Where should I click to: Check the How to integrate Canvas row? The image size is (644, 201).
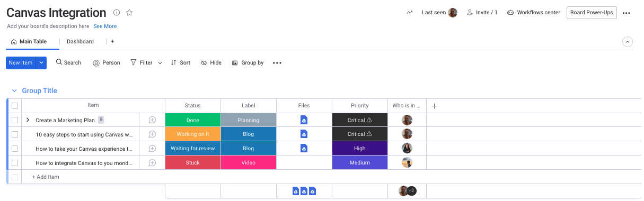(x=15, y=163)
